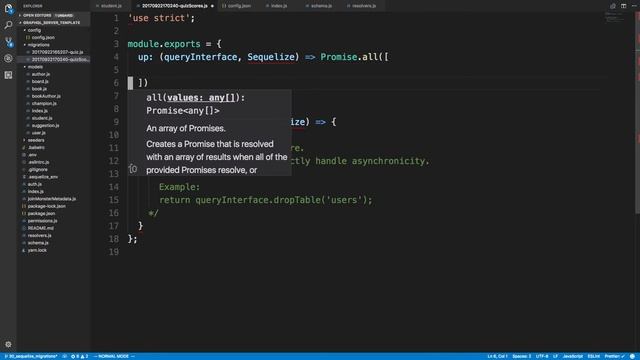Collapse the models folder
Viewport: 640px width, 360px height.
coord(35,67)
